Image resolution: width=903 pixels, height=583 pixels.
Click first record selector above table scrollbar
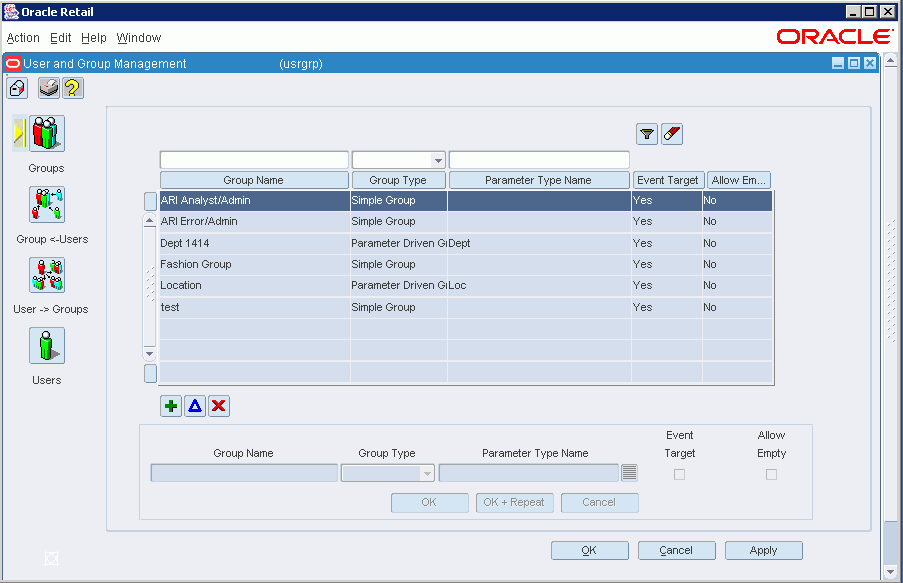pos(150,201)
